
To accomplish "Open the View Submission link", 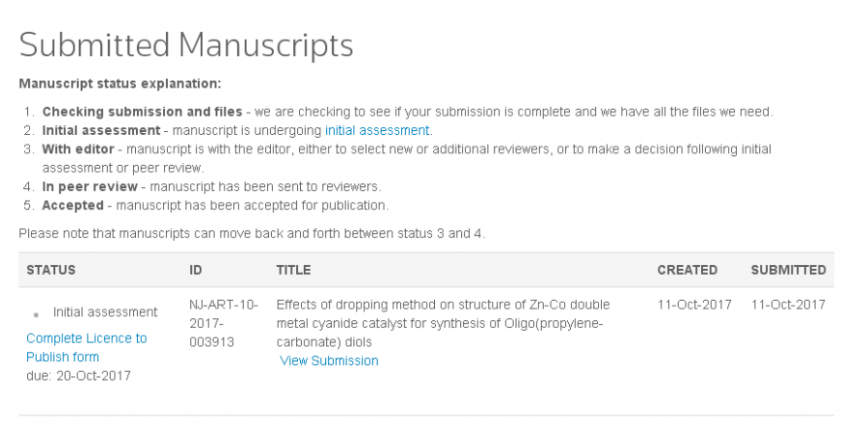I will [x=329, y=361].
